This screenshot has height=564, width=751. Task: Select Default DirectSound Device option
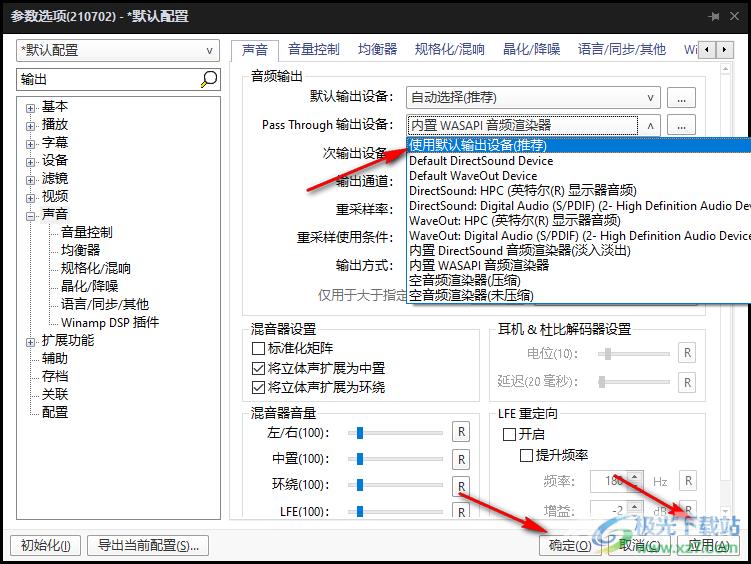[x=579, y=160]
